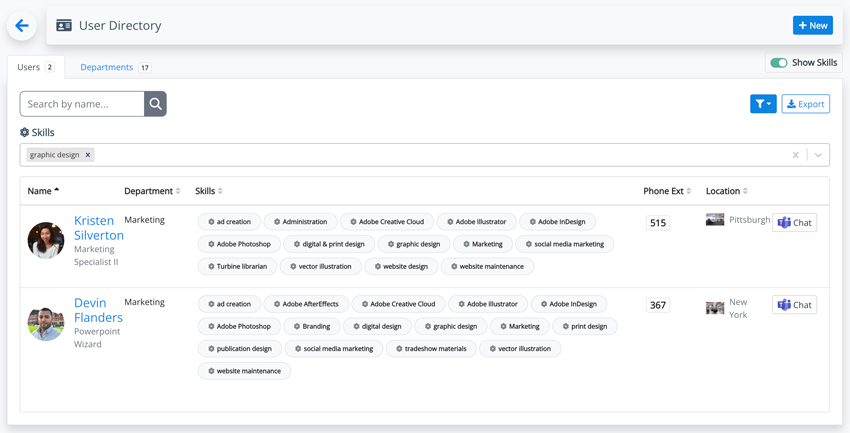Remove the graphic design skill filter tag
The width and height of the screenshot is (850, 433).
88,155
